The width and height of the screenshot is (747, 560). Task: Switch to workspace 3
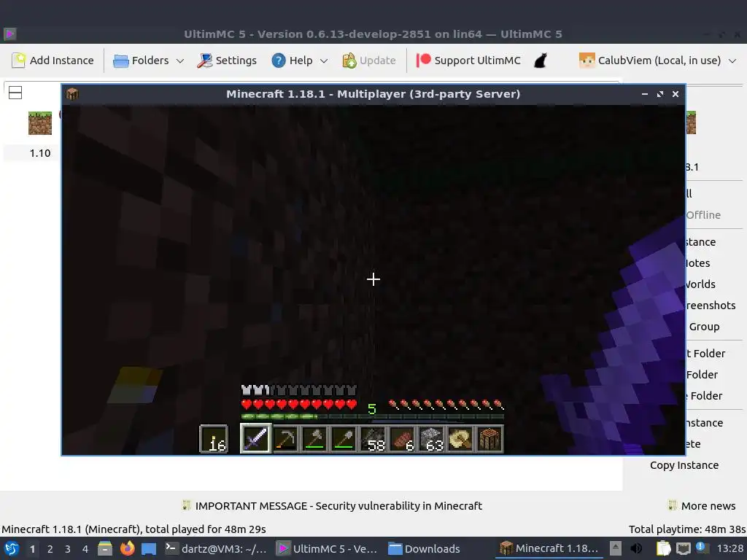tap(68, 549)
